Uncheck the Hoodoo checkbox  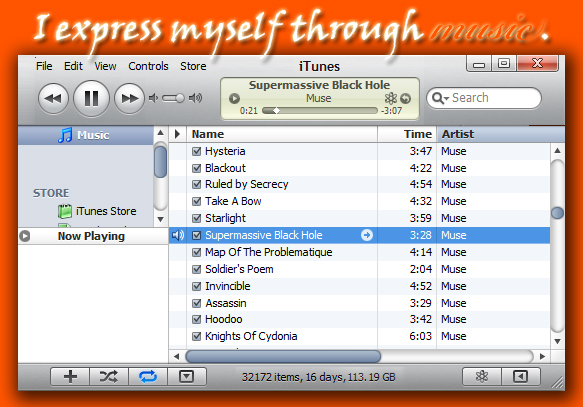[197, 319]
